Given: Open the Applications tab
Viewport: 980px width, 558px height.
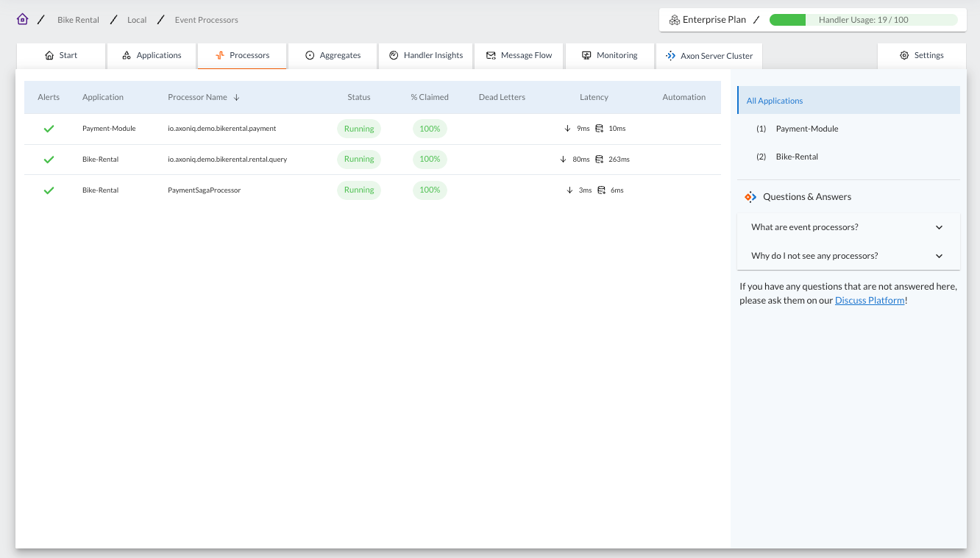Looking at the screenshot, I should (x=152, y=55).
